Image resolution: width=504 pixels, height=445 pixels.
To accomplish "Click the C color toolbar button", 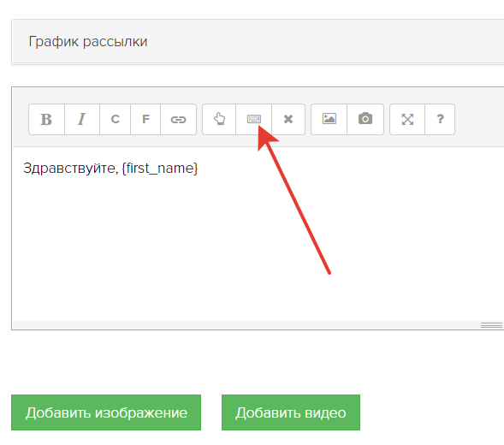I will (115, 119).
